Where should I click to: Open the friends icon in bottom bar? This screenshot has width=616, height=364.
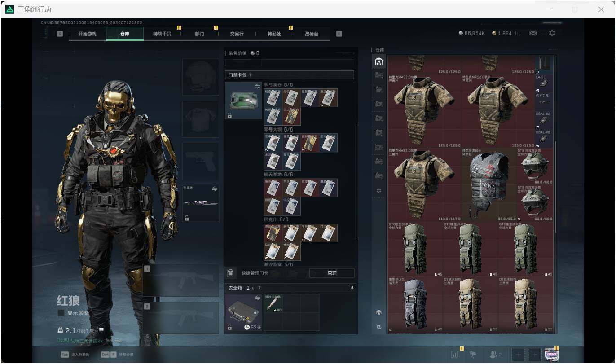495,355
